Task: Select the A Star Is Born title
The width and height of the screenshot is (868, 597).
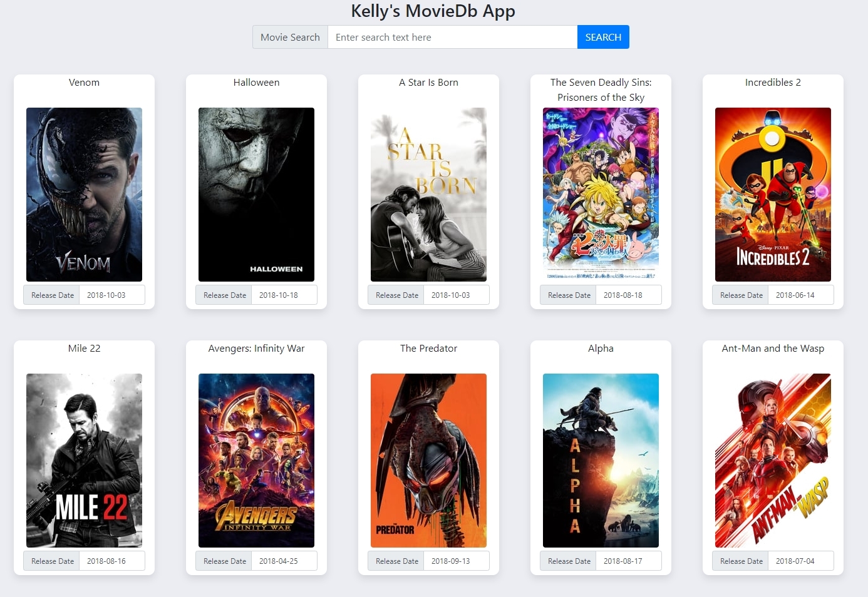Action: [428, 83]
